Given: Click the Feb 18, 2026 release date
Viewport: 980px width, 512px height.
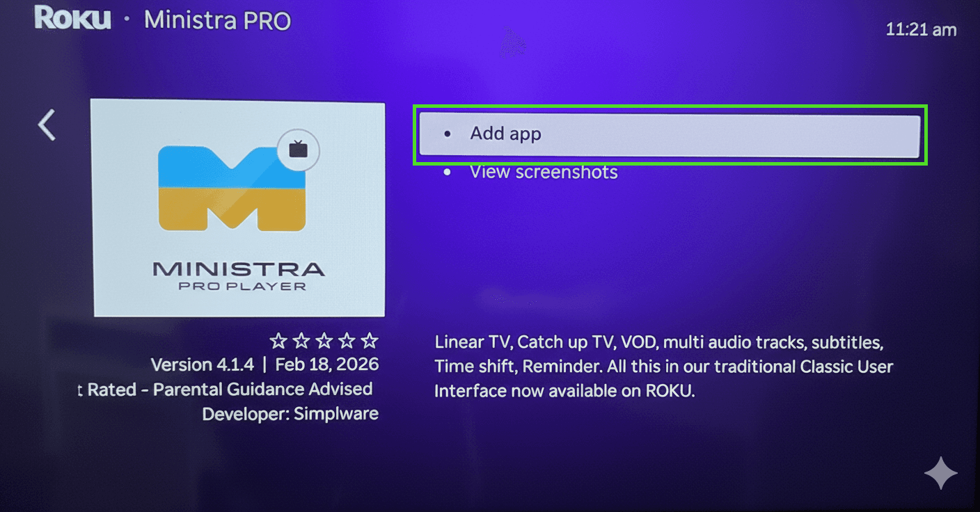Looking at the screenshot, I should coord(326,365).
